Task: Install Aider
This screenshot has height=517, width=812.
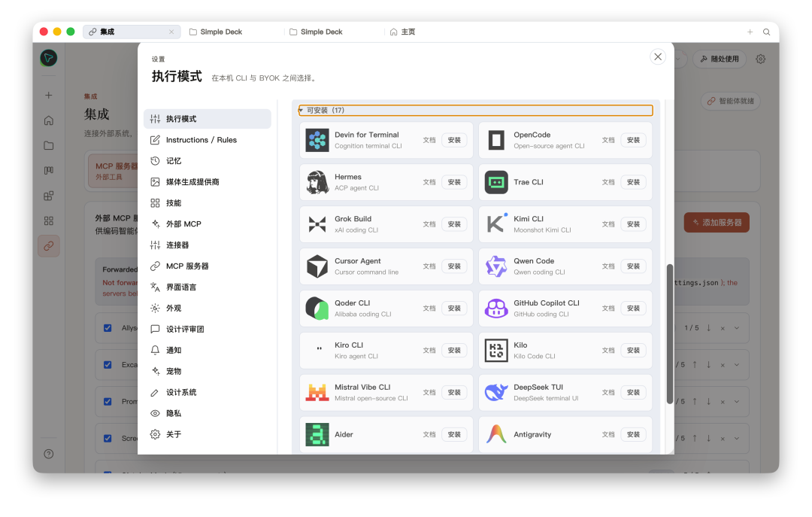Action: (454, 434)
